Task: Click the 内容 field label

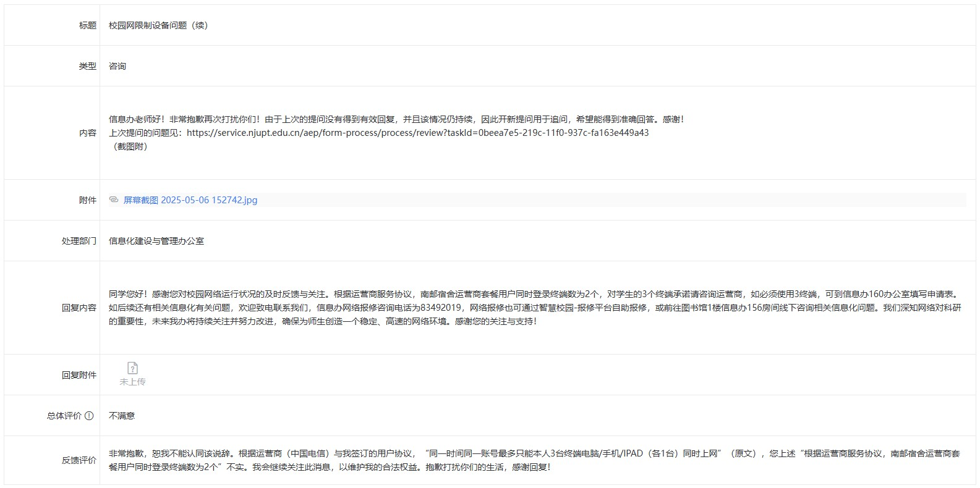Action: [x=87, y=133]
